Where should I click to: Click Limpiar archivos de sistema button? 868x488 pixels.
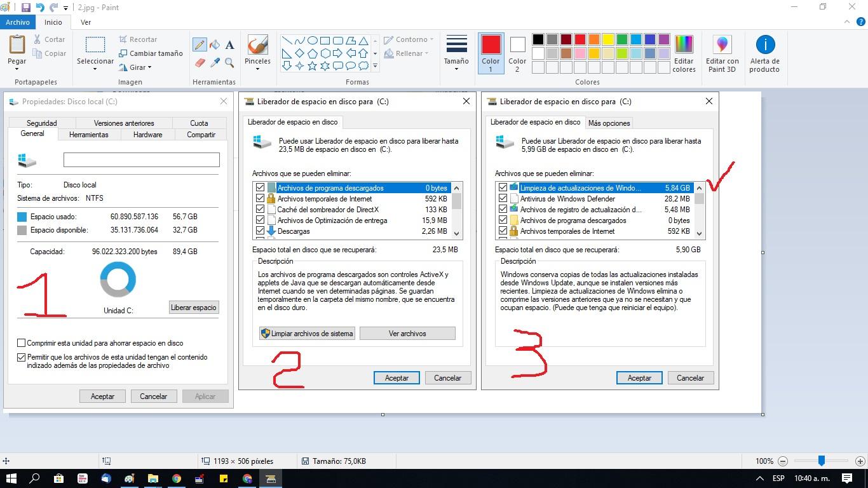click(x=307, y=333)
